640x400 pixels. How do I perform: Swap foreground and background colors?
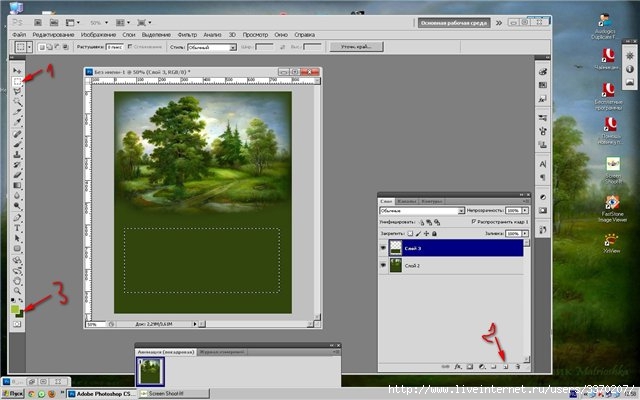[20, 300]
